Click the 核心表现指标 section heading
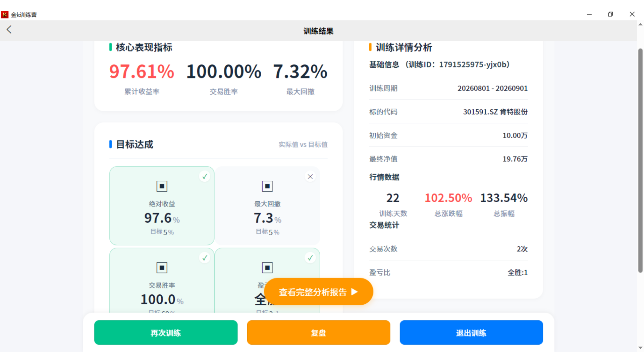644x362 pixels. pos(144,47)
